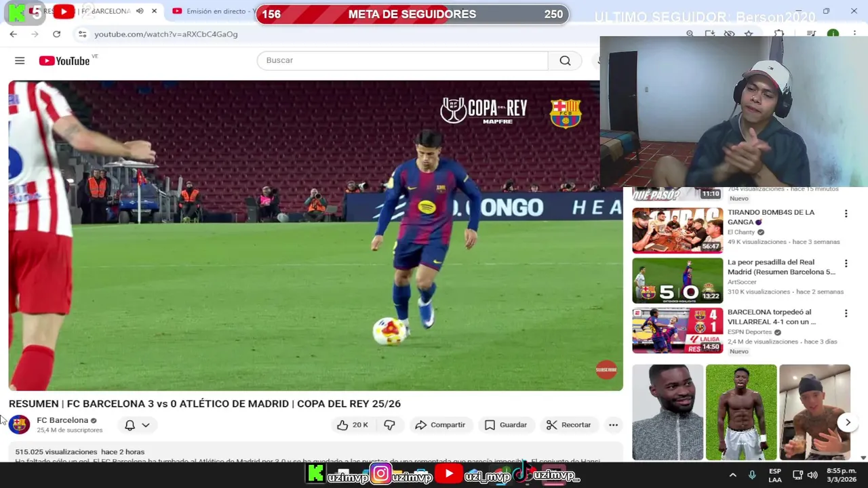Image resolution: width=868 pixels, height=488 pixels.
Task: Open the middle Short with shirtless man
Action: point(741,412)
